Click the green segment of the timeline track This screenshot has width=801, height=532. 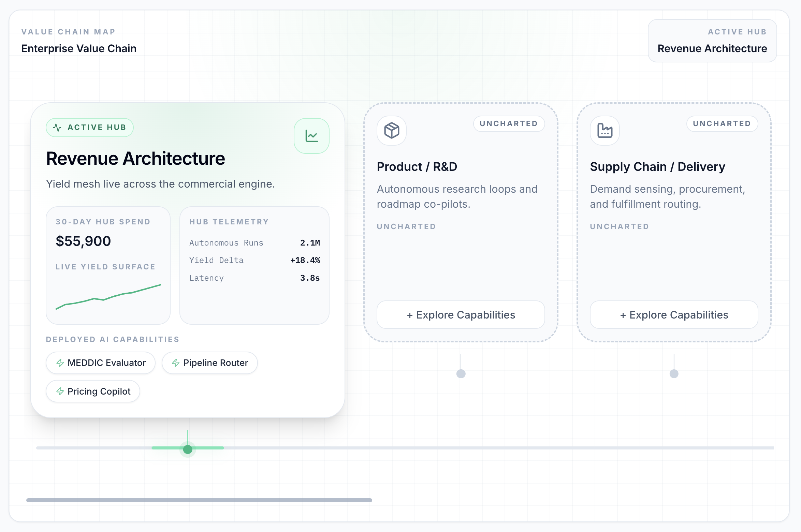pos(188,448)
